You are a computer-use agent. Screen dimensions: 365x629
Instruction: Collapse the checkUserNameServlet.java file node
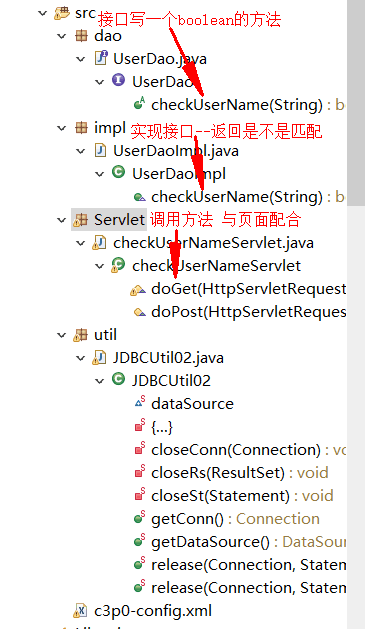pos(81,243)
